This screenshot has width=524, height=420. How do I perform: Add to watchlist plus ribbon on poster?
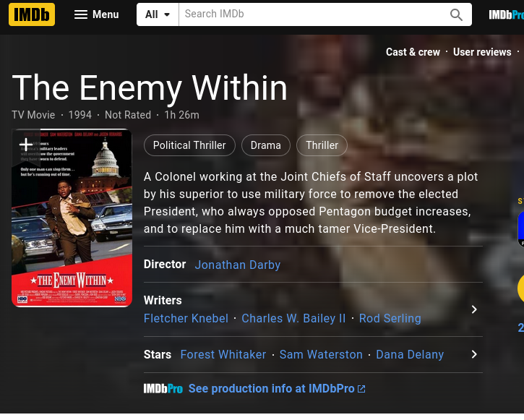pos(26,145)
